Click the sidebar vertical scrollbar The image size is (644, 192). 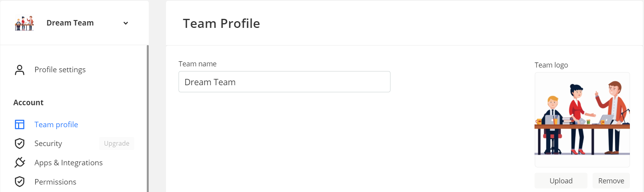point(148,118)
